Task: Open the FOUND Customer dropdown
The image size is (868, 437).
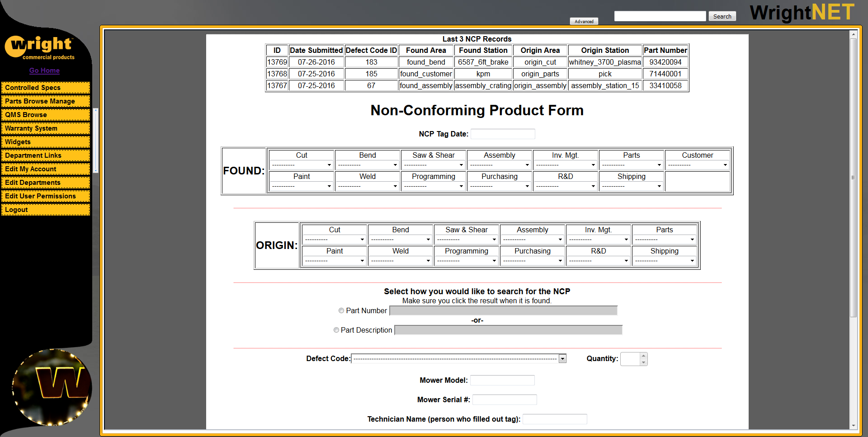Action: [x=698, y=165]
